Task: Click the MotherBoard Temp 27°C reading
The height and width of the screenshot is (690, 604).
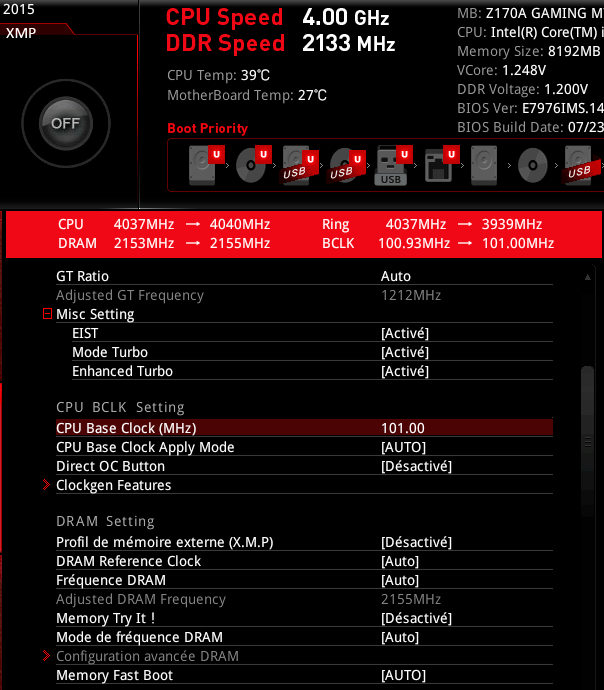Action: (x=247, y=95)
